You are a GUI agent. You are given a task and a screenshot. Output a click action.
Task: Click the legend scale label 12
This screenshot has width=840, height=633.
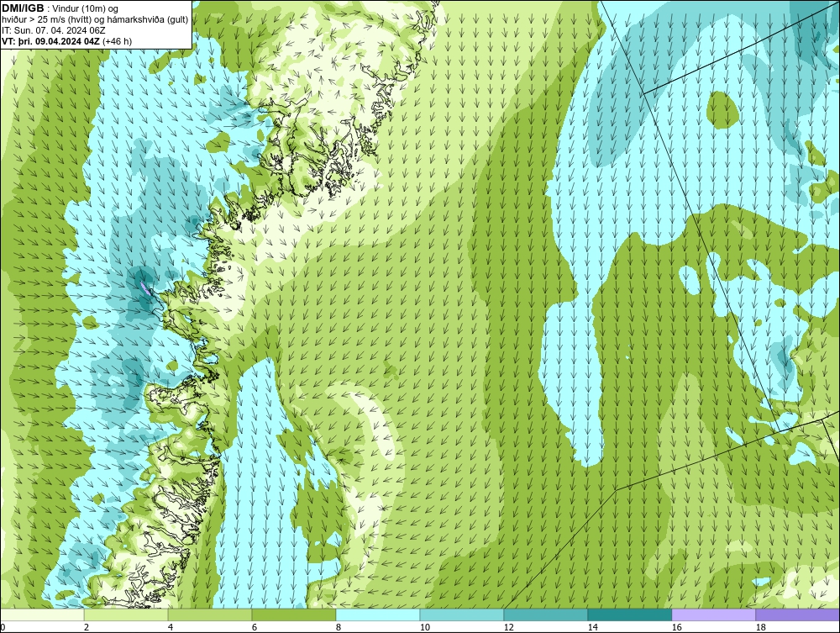(x=508, y=627)
